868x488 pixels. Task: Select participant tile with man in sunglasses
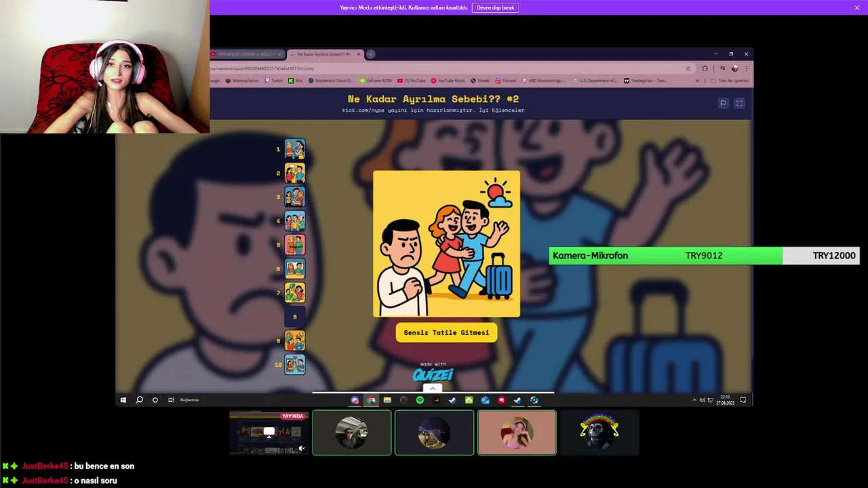point(352,433)
